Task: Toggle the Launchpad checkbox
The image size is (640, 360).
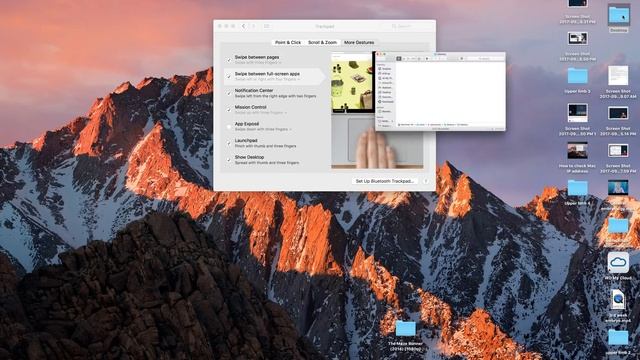Action: [x=229, y=143]
